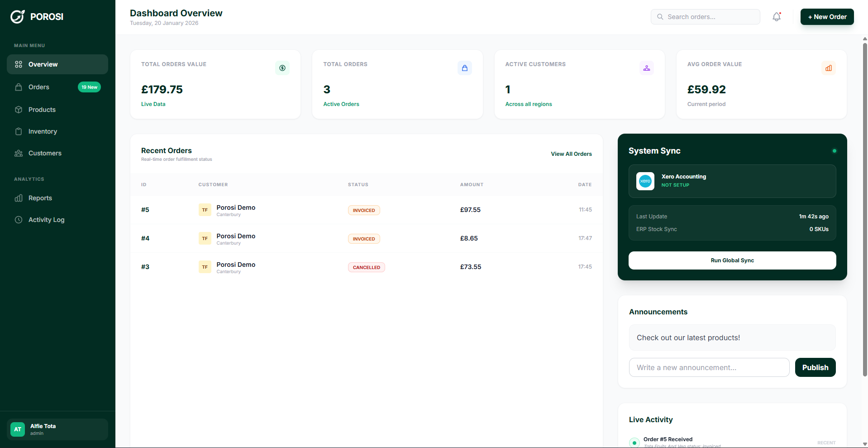Click the £59.92 average order value
This screenshot has width=868, height=448.
pos(706,90)
